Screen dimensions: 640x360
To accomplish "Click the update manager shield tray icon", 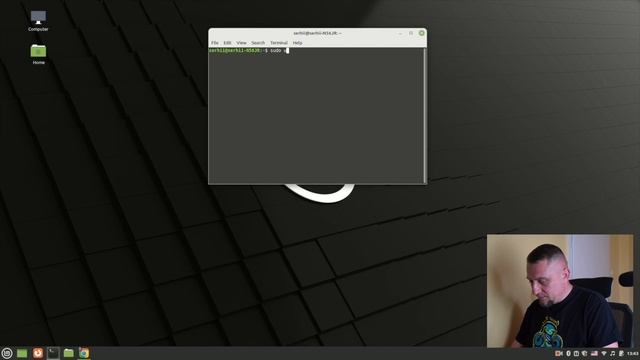I will 584,353.
